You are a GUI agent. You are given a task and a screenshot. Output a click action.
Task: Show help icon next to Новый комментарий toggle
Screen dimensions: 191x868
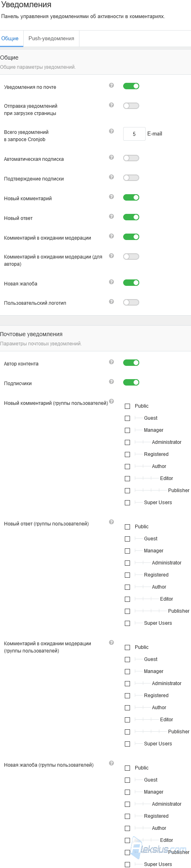click(x=112, y=197)
